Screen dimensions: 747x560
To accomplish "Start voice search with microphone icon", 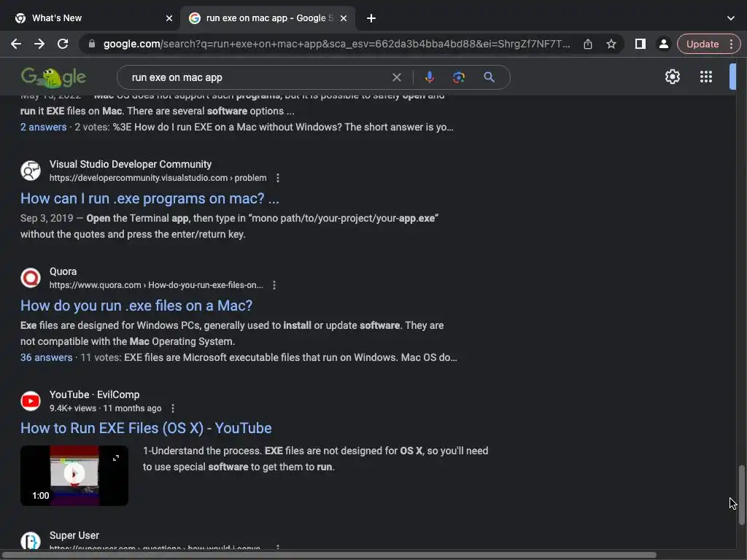I will [x=429, y=77].
